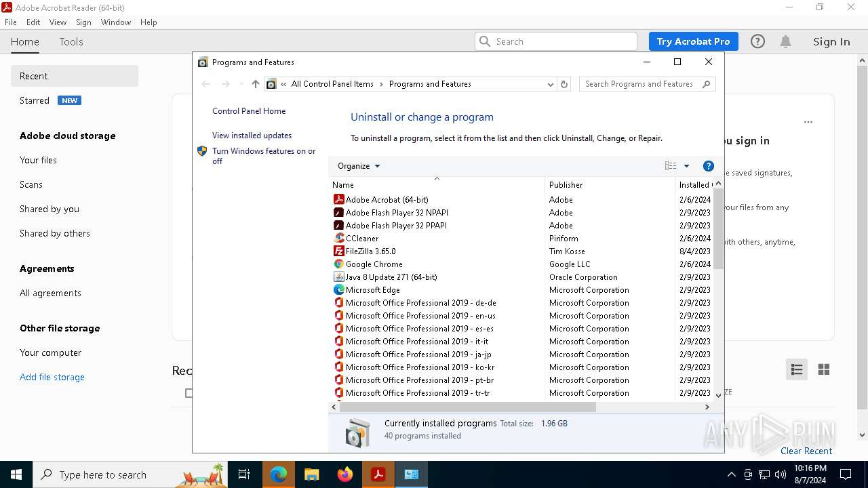Open Control Panel Home link
868x488 pixels.
point(249,111)
